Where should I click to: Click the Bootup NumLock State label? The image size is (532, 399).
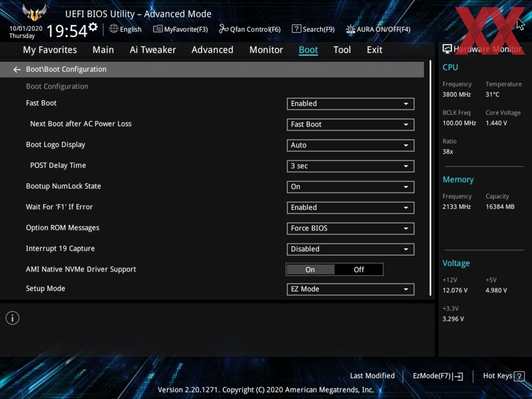[63, 186]
